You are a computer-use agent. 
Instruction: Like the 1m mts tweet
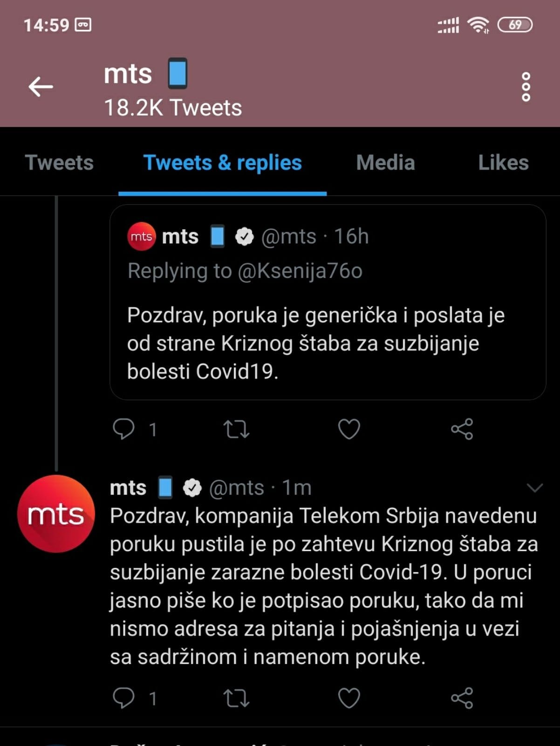[x=349, y=698]
